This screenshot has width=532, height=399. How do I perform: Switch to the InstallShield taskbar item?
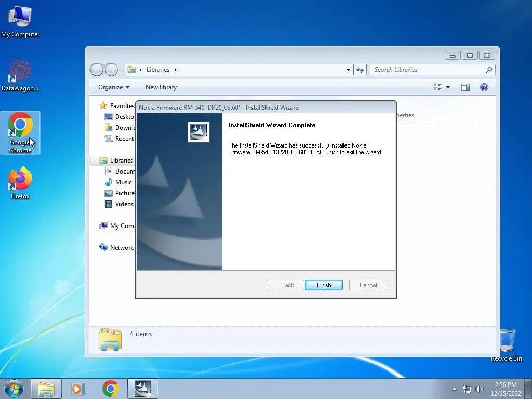coord(143,389)
